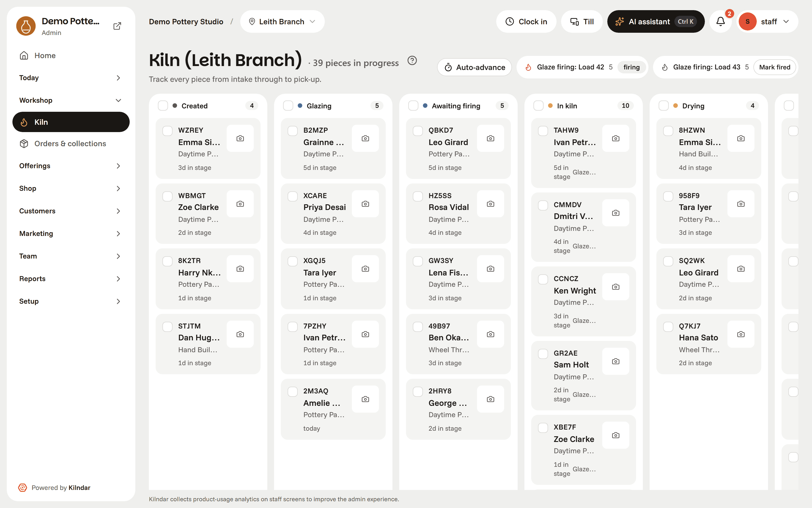Open Glaze firing Load 42 chip

pos(582,67)
